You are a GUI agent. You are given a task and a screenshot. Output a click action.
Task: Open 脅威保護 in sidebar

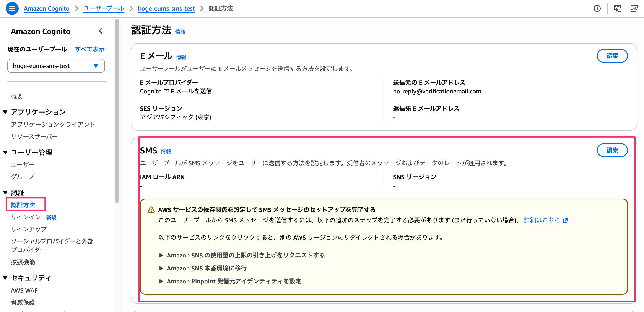click(x=23, y=302)
